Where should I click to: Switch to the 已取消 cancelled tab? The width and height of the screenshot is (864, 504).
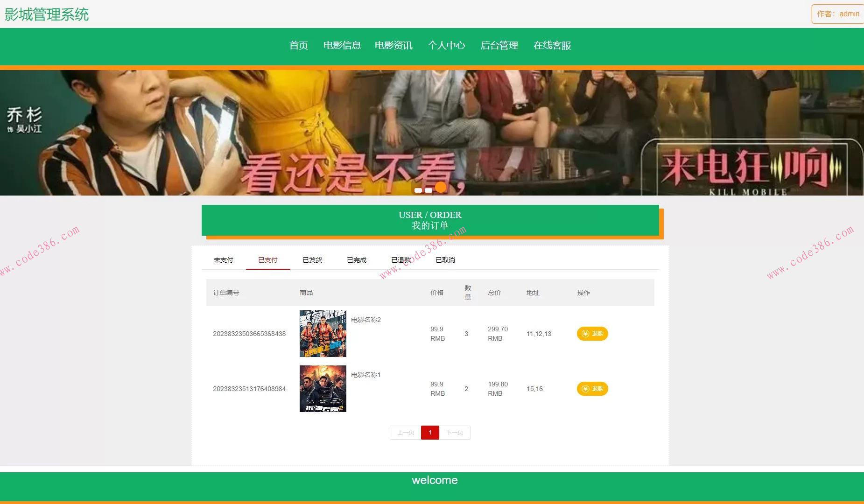coord(445,259)
